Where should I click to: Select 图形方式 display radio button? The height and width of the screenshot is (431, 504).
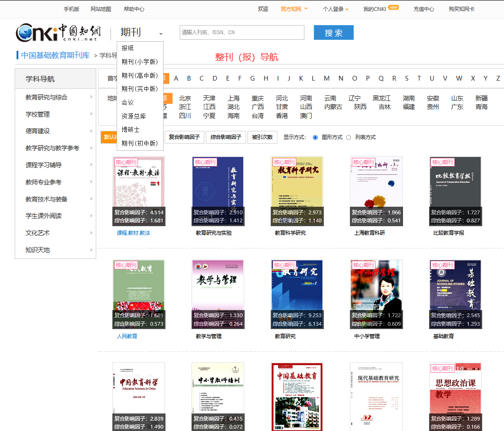tap(315, 138)
